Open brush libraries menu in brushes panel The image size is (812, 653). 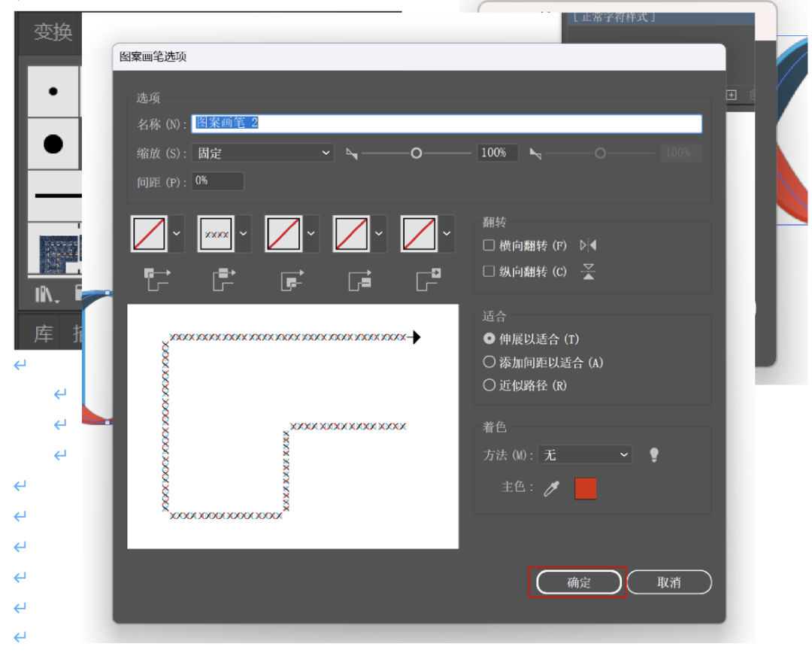47,294
